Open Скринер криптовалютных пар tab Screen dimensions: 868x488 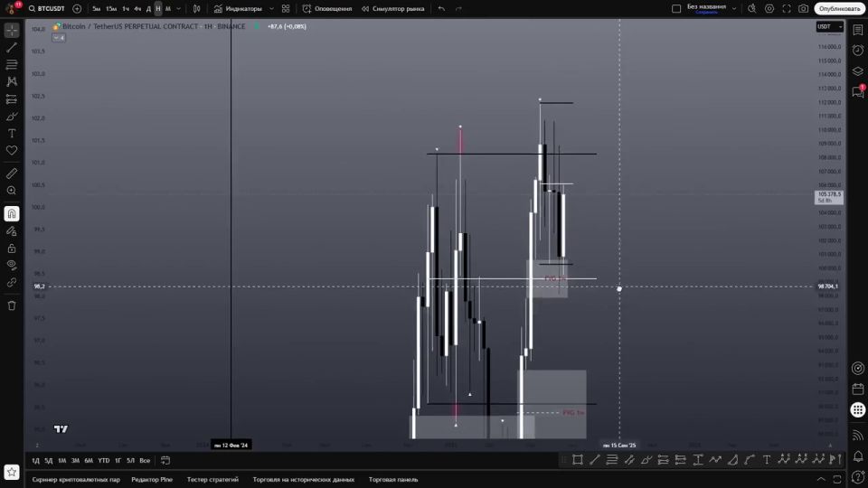[76, 480]
